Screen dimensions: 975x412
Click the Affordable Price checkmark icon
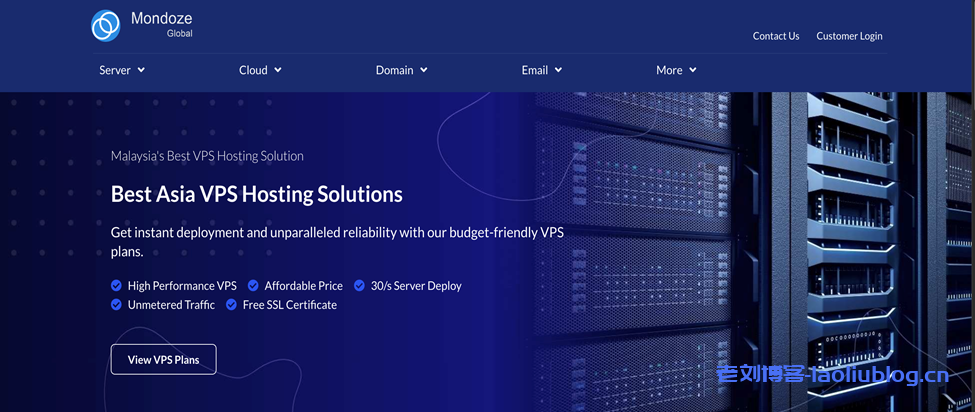tap(253, 286)
